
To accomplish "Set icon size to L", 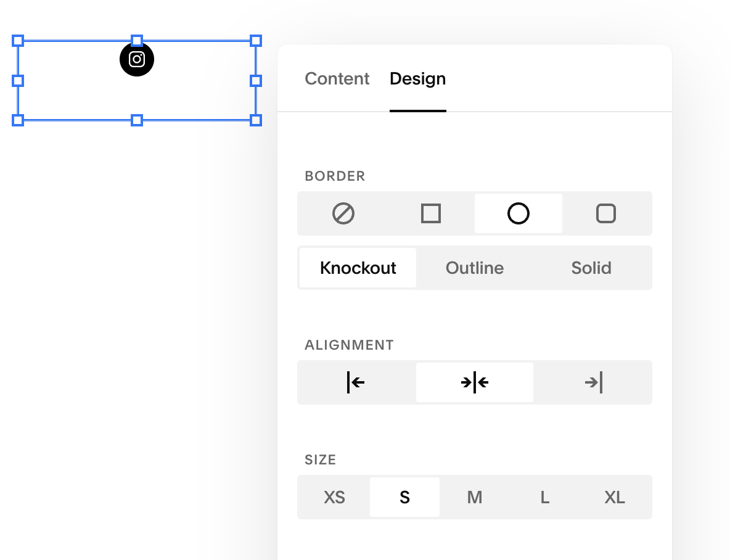I will click(x=544, y=497).
